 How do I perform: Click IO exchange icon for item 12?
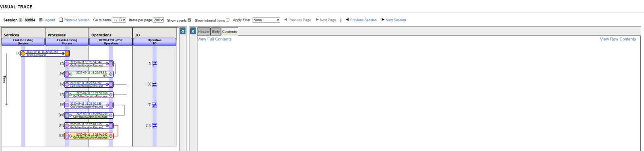coord(155,126)
